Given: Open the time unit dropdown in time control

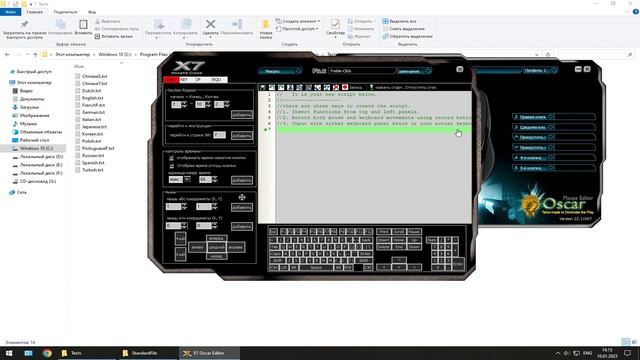Looking at the screenshot, I should coord(187,180).
